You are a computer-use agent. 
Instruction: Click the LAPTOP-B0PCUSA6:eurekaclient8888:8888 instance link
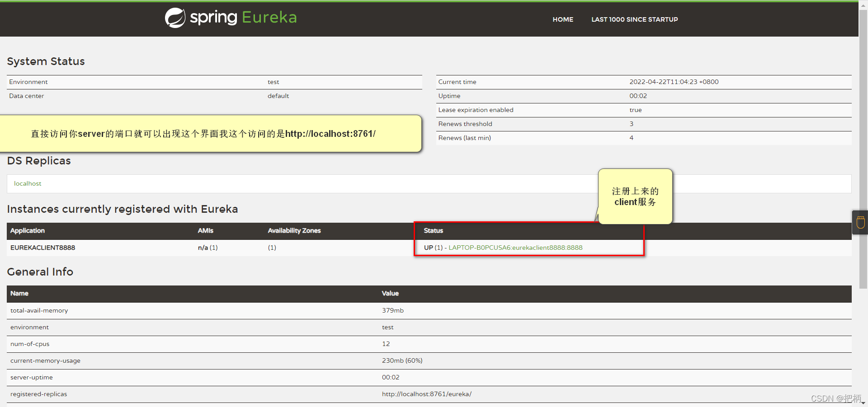515,248
